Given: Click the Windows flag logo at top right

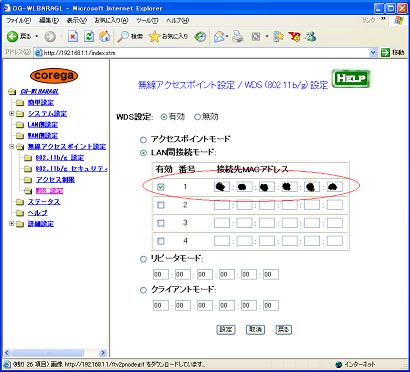Looking at the screenshot, I should pos(398,21).
